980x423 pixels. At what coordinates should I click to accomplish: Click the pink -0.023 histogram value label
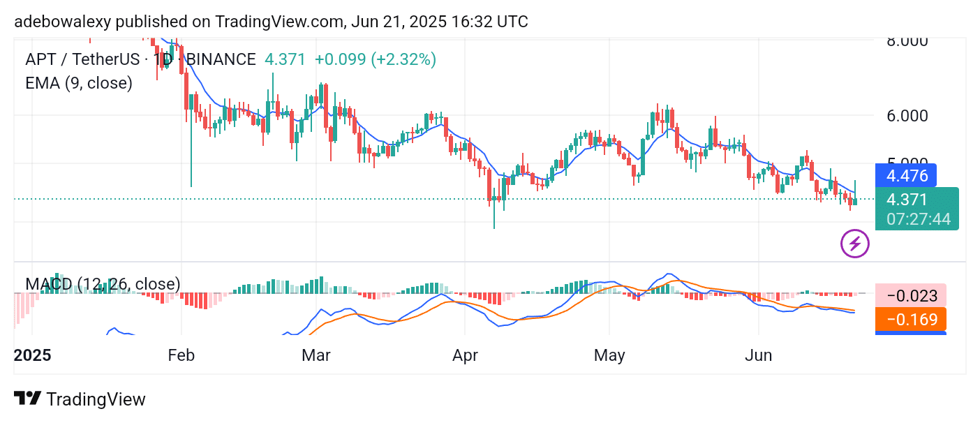coord(910,296)
